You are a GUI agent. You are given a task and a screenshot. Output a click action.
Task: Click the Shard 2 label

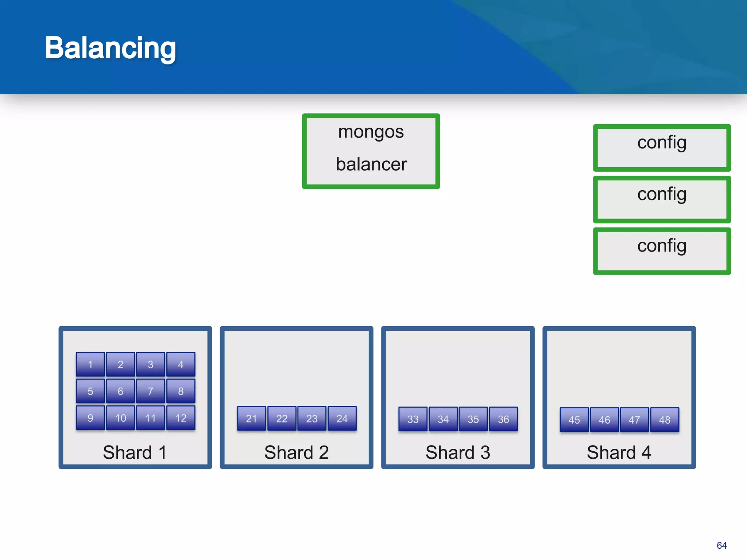pyautogui.click(x=297, y=452)
